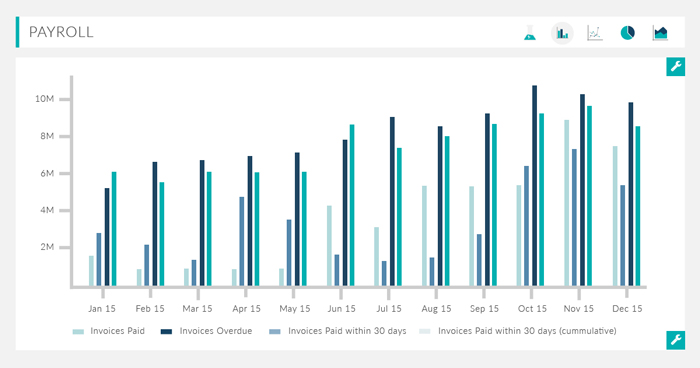Switch to the pie chart icon

628,33
